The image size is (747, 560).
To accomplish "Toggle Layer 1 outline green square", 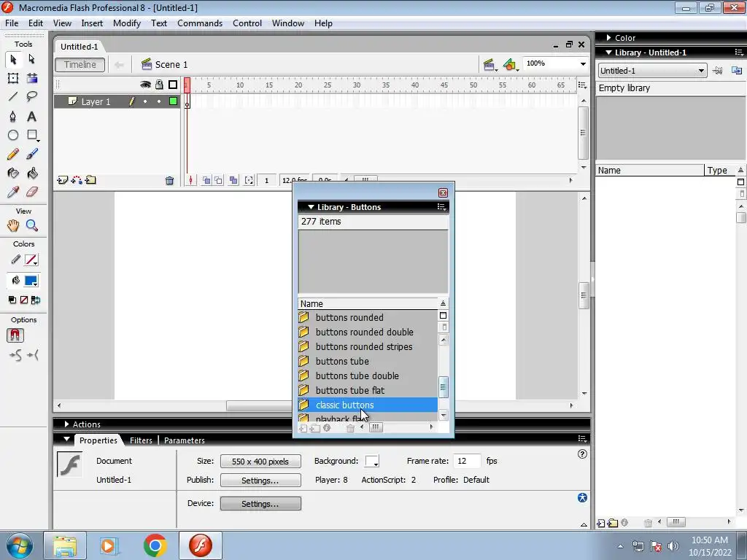I will coord(174,101).
